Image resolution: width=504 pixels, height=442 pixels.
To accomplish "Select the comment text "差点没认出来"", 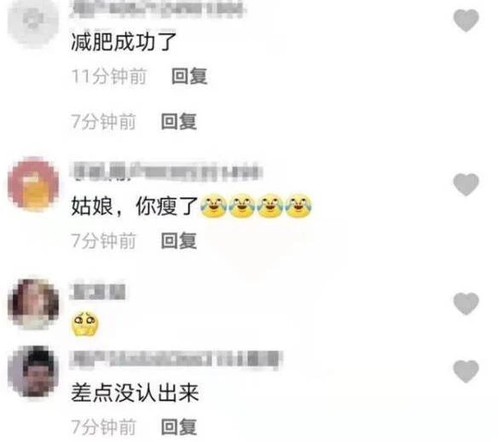I will [x=135, y=393].
